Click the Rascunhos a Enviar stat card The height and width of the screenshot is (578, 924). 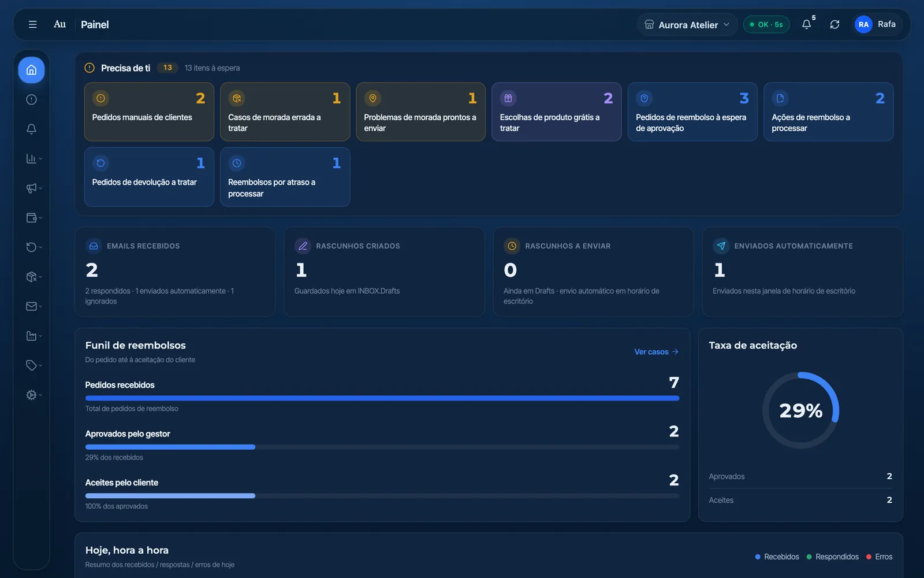(x=593, y=272)
